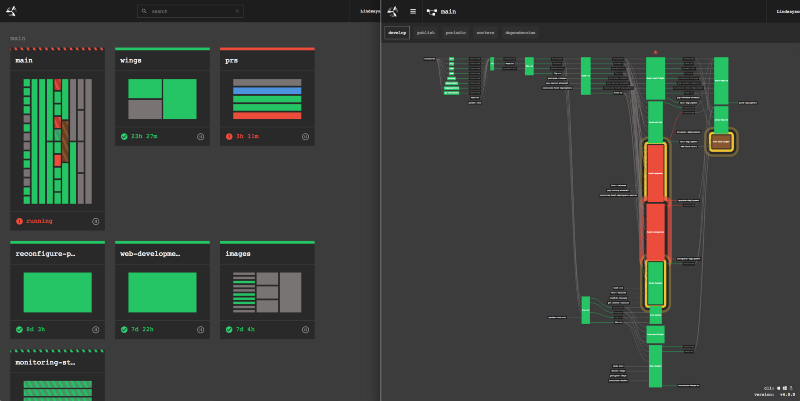Click the Concourse logo in dashboard header
The image size is (800, 401).
click(11, 12)
